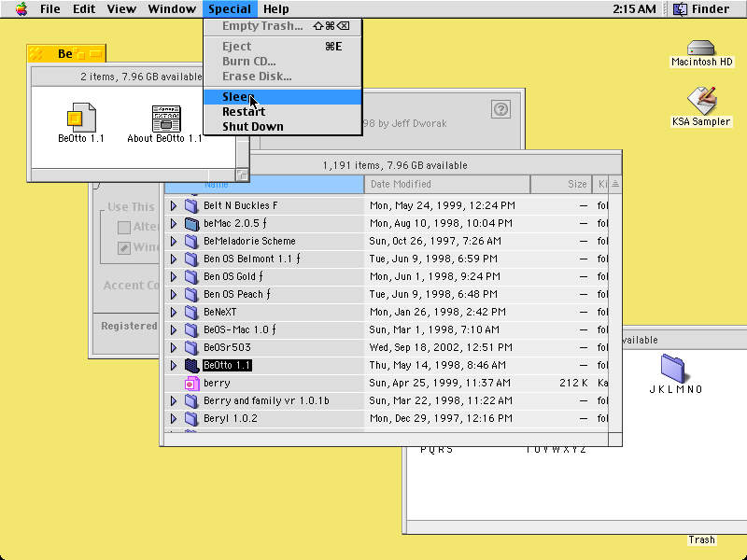Click the Ben OS Belmont 1.1 folder icon

click(x=191, y=259)
